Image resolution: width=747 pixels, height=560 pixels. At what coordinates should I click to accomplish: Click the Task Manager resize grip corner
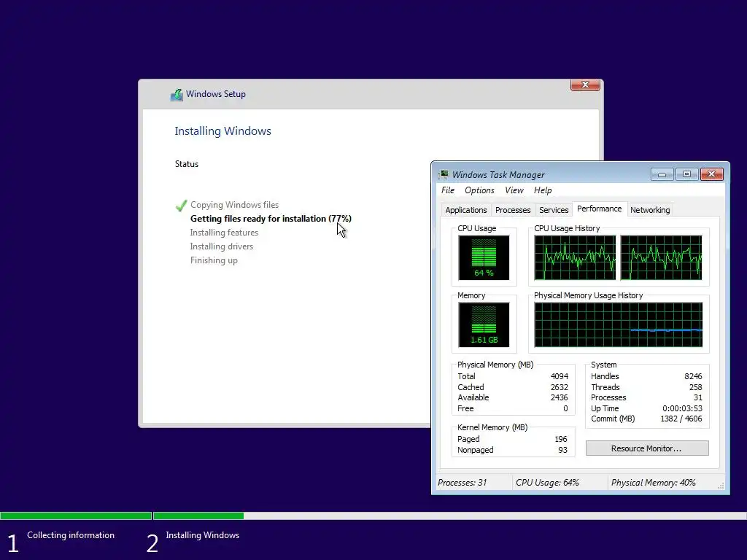(721, 486)
